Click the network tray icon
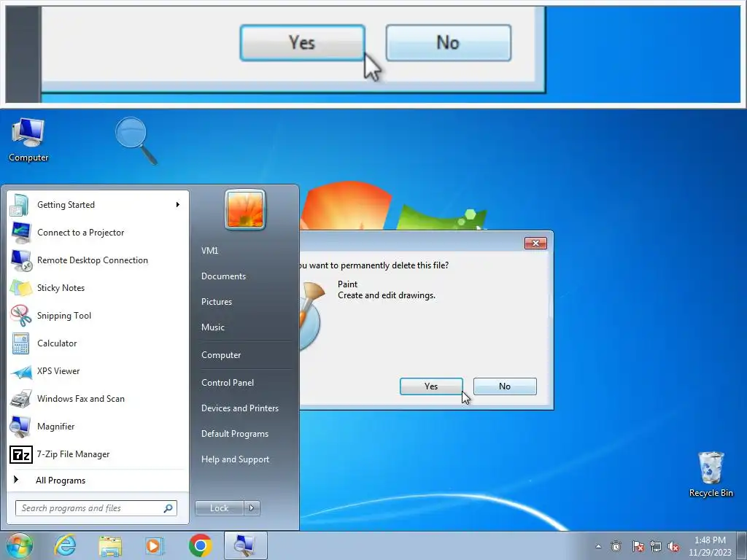 click(656, 547)
